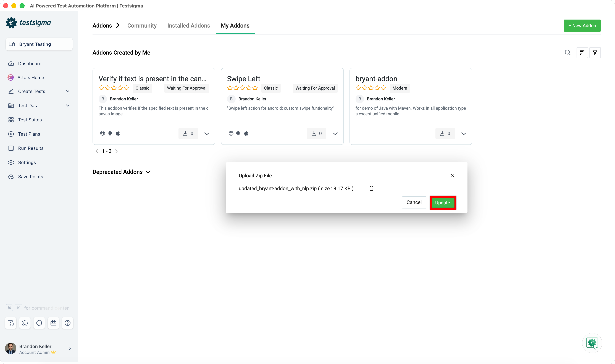This screenshot has width=615, height=364.
Task: Go to previous page of addons
Action: 97,151
